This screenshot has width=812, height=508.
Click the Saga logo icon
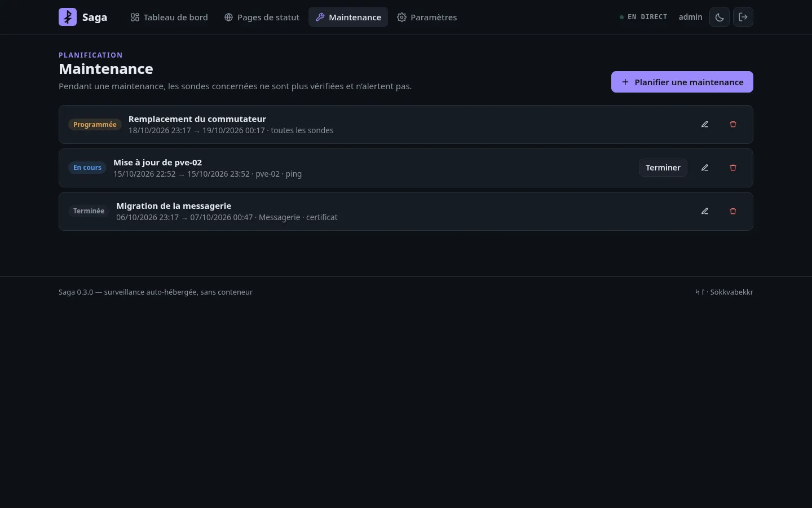tap(68, 17)
